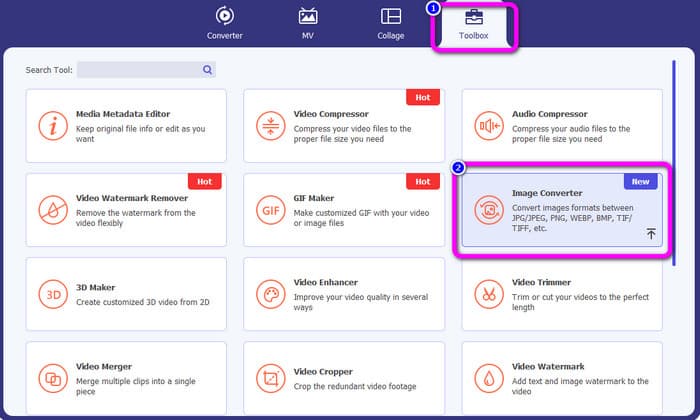This screenshot has height=420, width=700.
Task: Go to the Collage tab
Action: tap(391, 24)
